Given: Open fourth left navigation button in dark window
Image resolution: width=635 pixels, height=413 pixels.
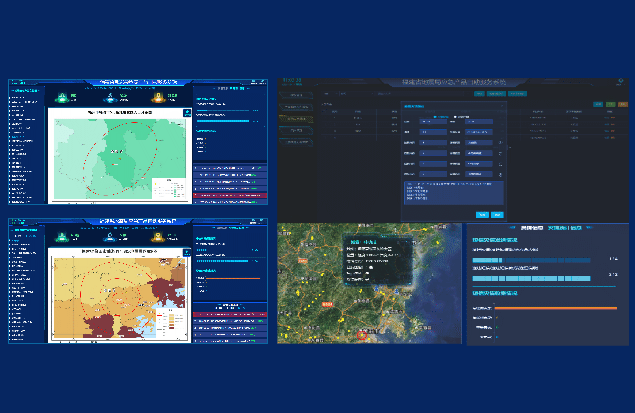Looking at the screenshot, I should point(296,130).
